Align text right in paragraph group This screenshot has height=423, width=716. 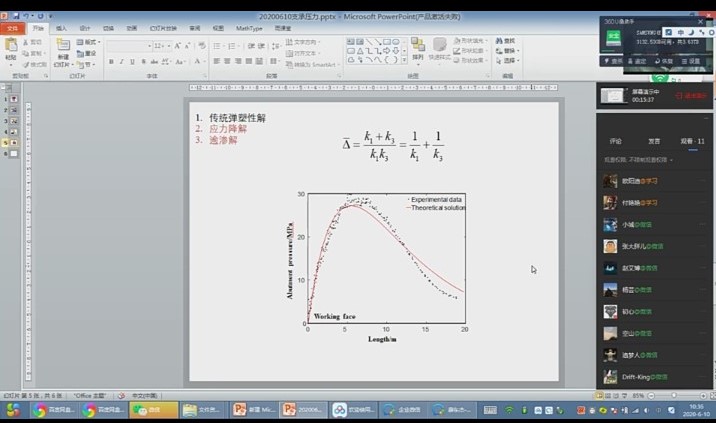click(238, 61)
